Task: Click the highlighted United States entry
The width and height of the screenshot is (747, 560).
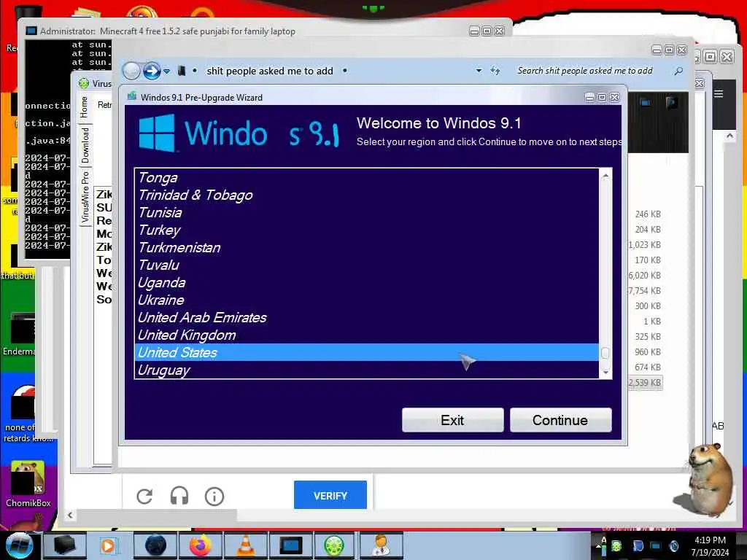Action: pos(366,352)
